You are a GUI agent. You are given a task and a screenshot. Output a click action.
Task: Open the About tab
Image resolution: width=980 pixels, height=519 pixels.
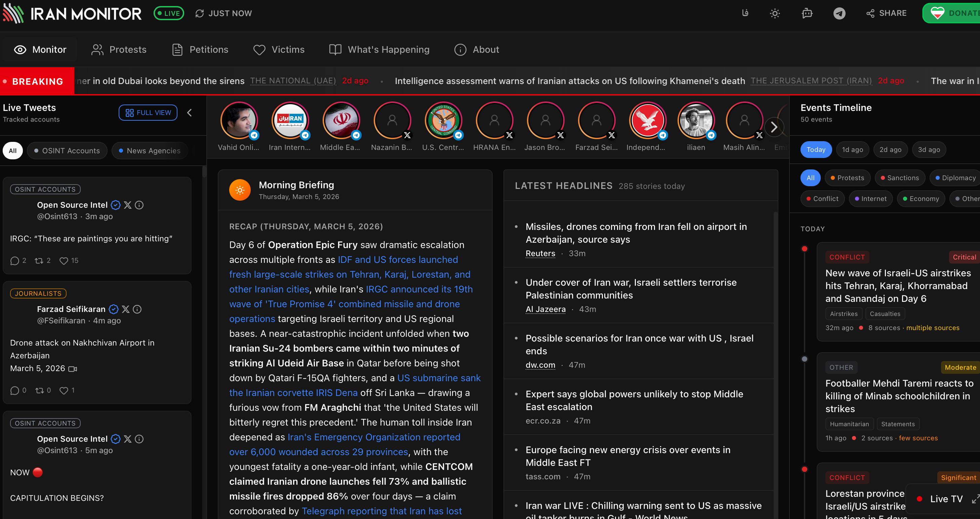pos(477,49)
